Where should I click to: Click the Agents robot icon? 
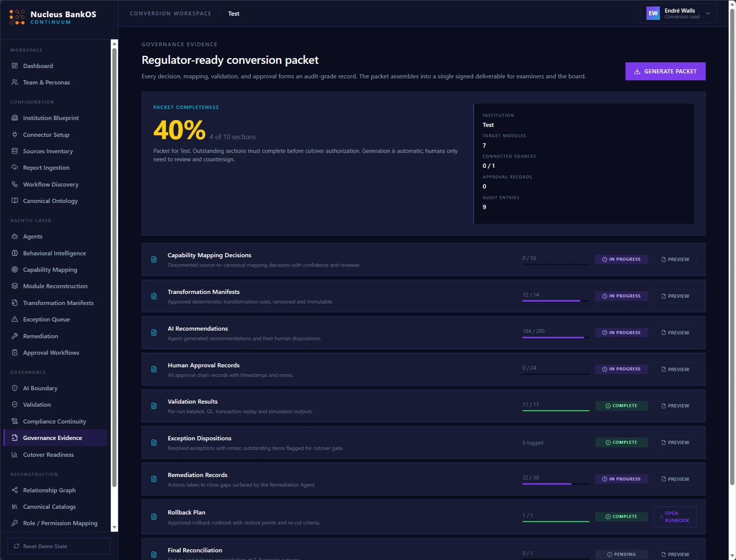15,236
